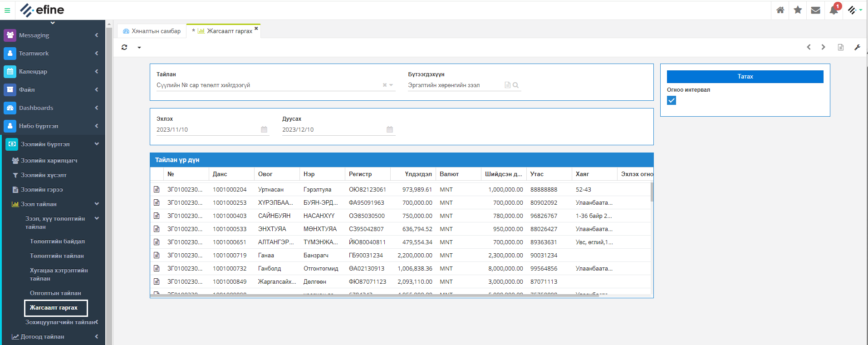Expand Messaging sidebar menu
868x345 pixels.
coord(53,35)
